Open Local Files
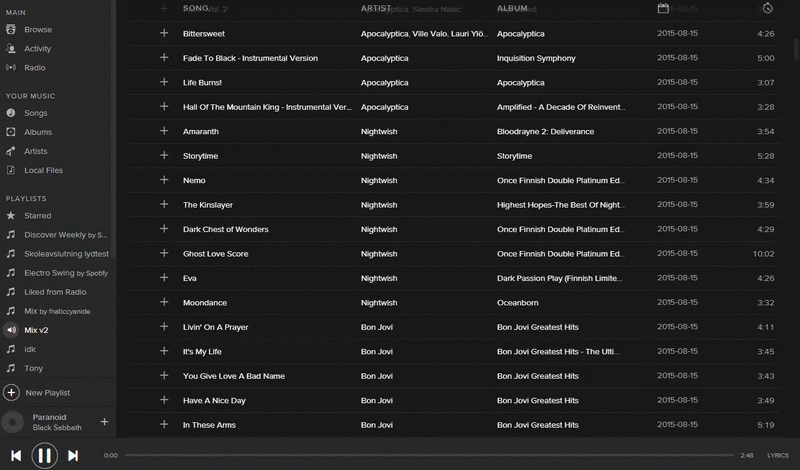This screenshot has width=800, height=470. (x=43, y=170)
